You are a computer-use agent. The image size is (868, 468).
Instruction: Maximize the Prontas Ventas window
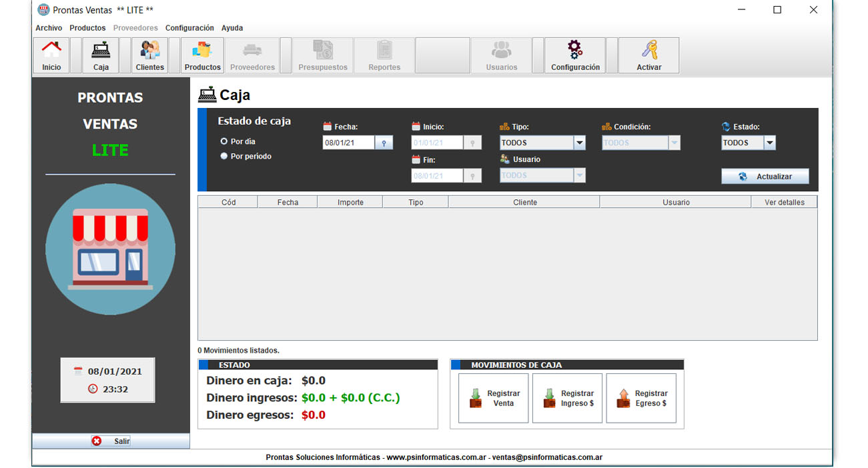pos(777,10)
